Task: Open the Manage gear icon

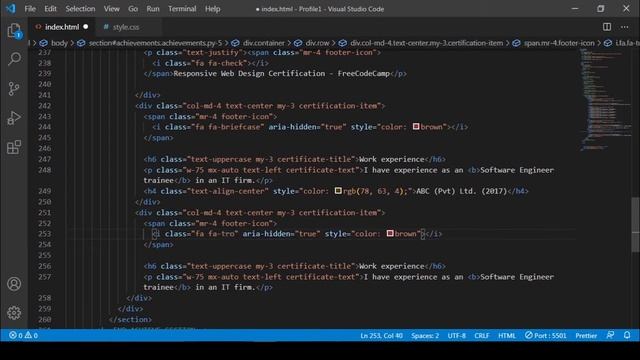Action: tap(14, 313)
